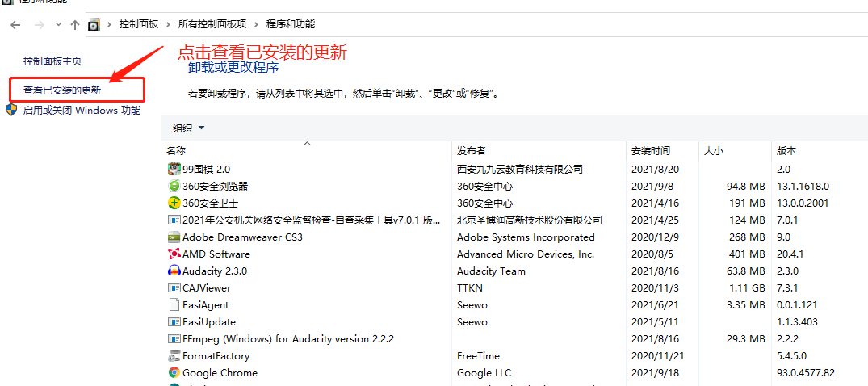Select Google LLC publisher cell

(x=484, y=373)
